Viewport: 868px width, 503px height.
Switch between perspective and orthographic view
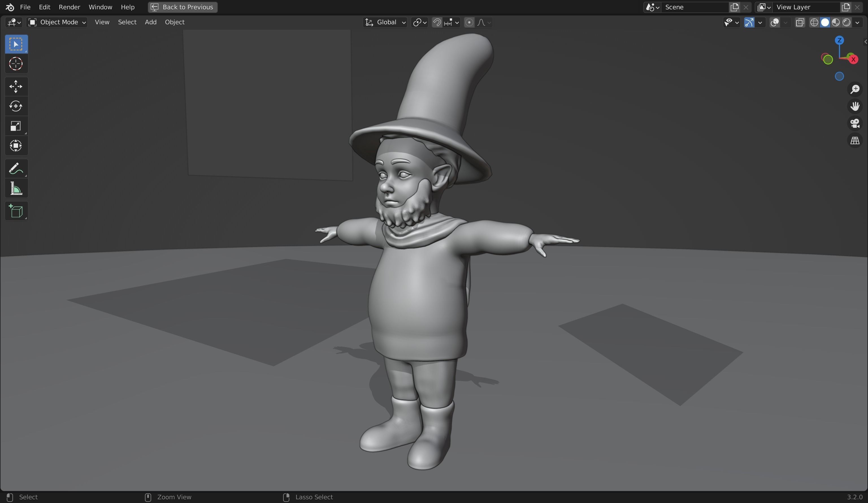click(855, 141)
